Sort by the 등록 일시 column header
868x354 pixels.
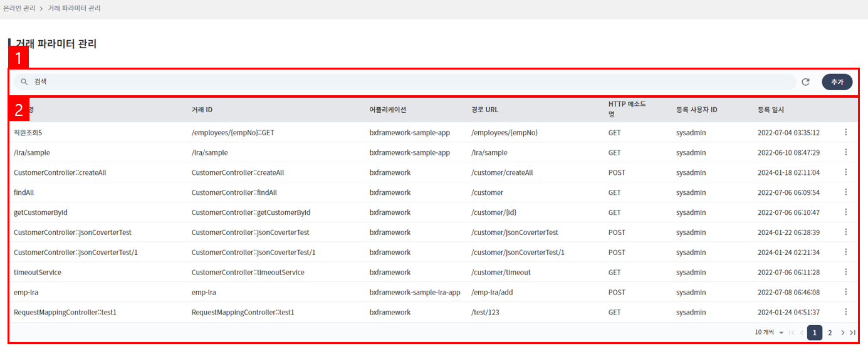click(x=770, y=110)
